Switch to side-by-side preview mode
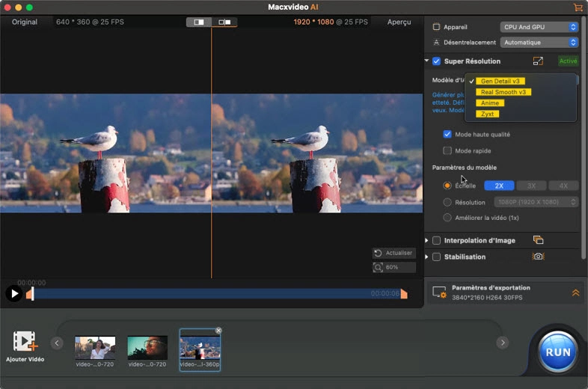Image resolution: width=588 pixels, height=389 pixels. [224, 22]
